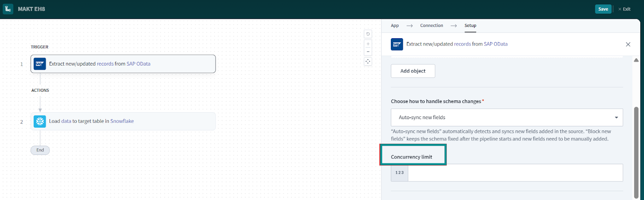The height and width of the screenshot is (200, 644).
Task: Click the Save button
Action: (603, 9)
